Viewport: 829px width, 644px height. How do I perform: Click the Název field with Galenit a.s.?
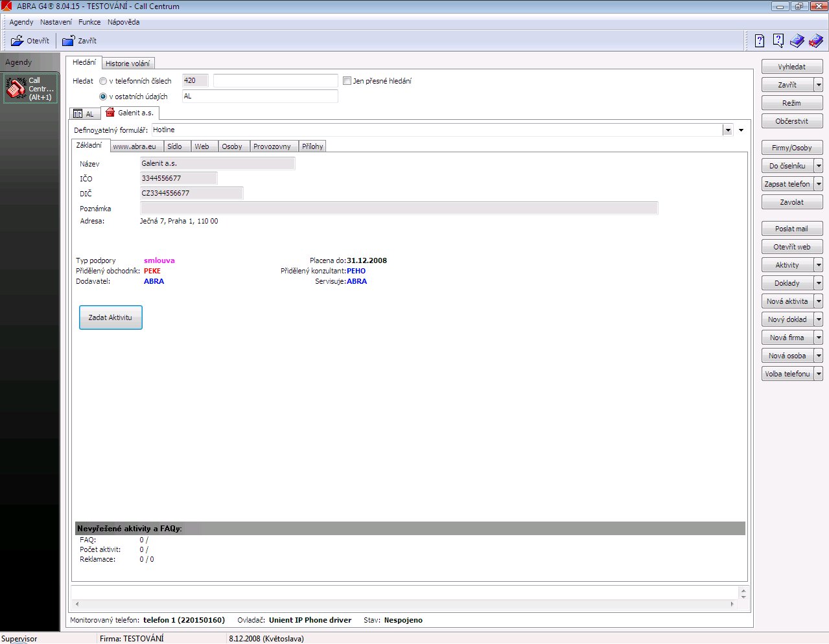218,163
